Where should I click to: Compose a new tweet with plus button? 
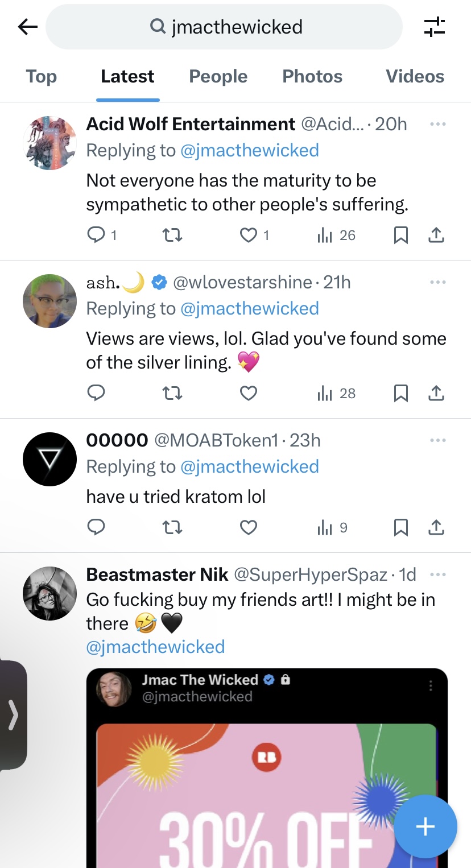(x=425, y=826)
